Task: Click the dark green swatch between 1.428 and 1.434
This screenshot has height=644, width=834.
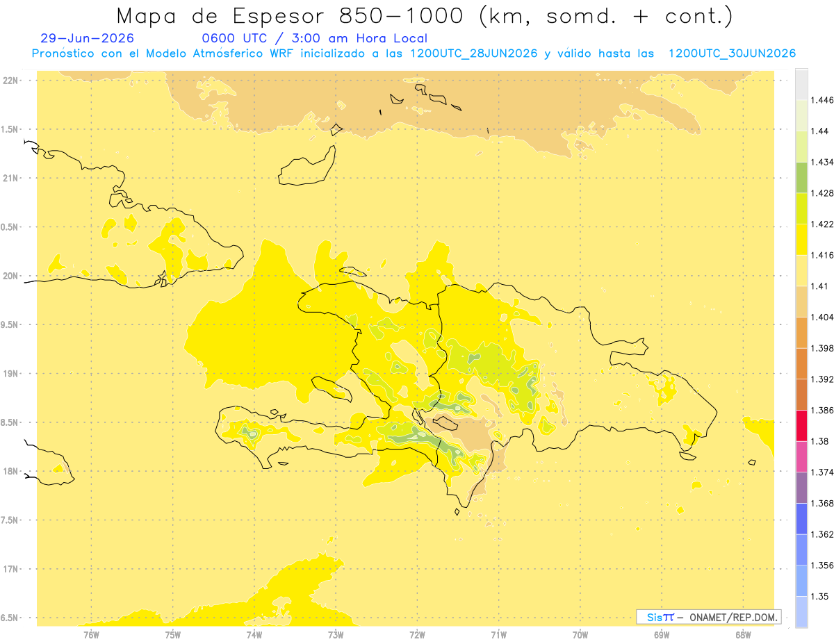Action: (x=801, y=178)
